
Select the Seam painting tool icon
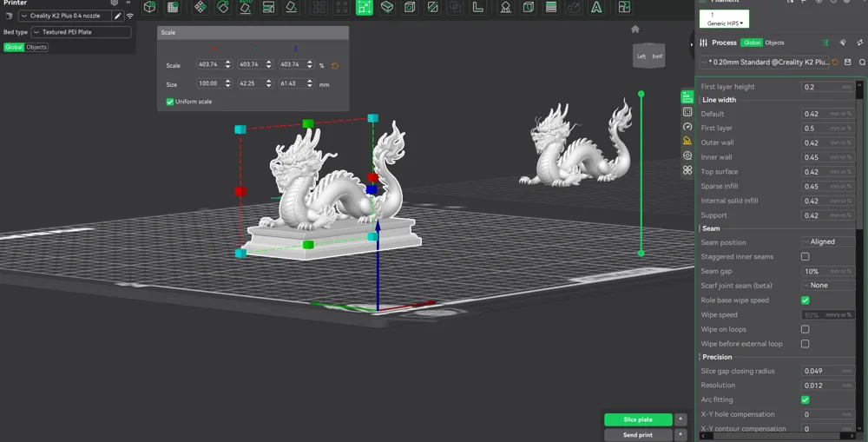[528, 7]
